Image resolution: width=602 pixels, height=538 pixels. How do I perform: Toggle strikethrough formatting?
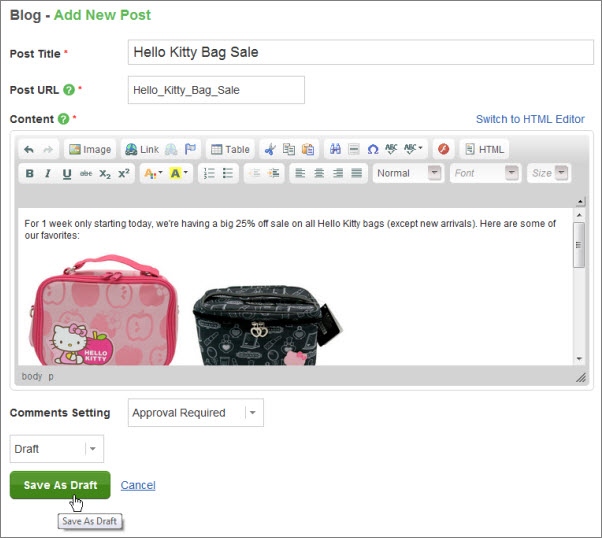(x=86, y=174)
